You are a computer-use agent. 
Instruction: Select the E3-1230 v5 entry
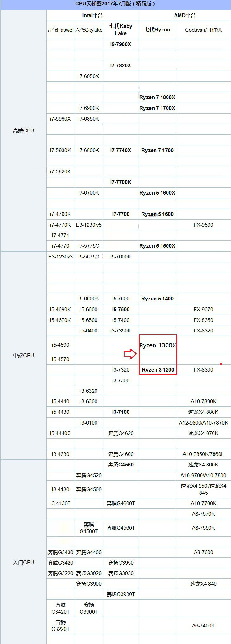coord(89,225)
